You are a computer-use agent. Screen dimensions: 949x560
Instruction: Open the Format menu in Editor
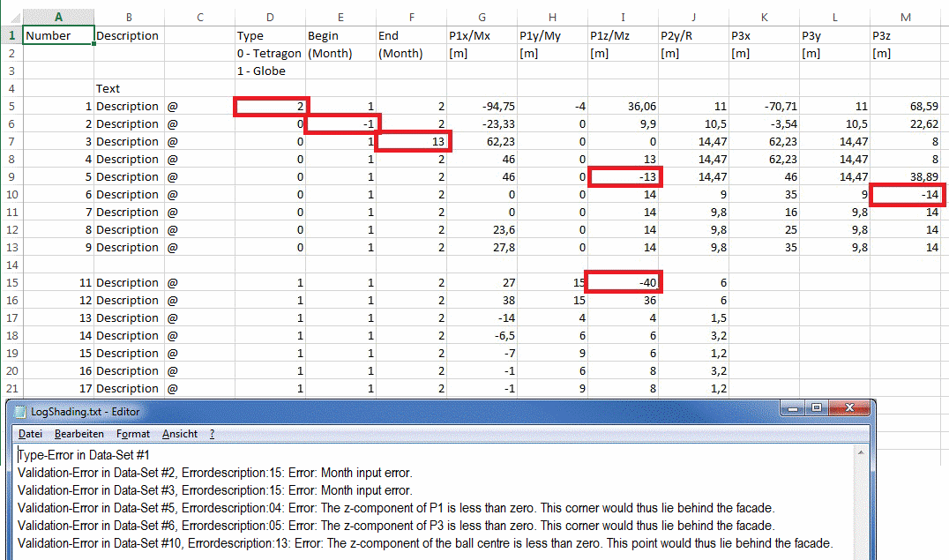(132, 434)
